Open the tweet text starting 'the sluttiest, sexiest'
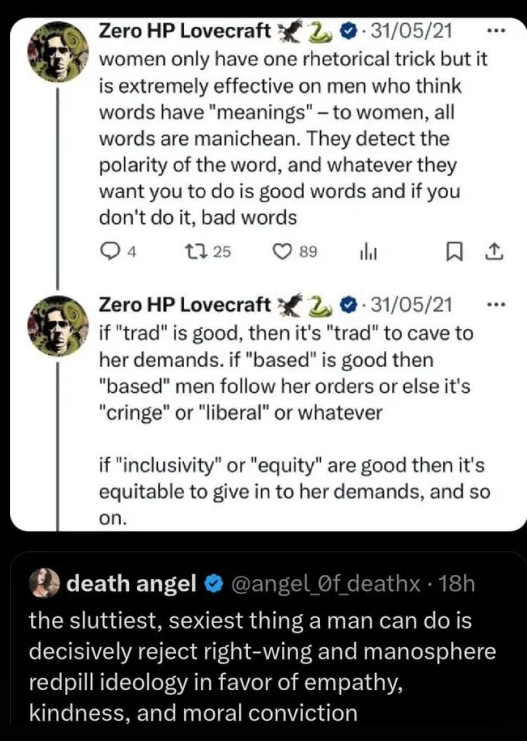The height and width of the screenshot is (741, 527). pyautogui.click(x=262, y=666)
